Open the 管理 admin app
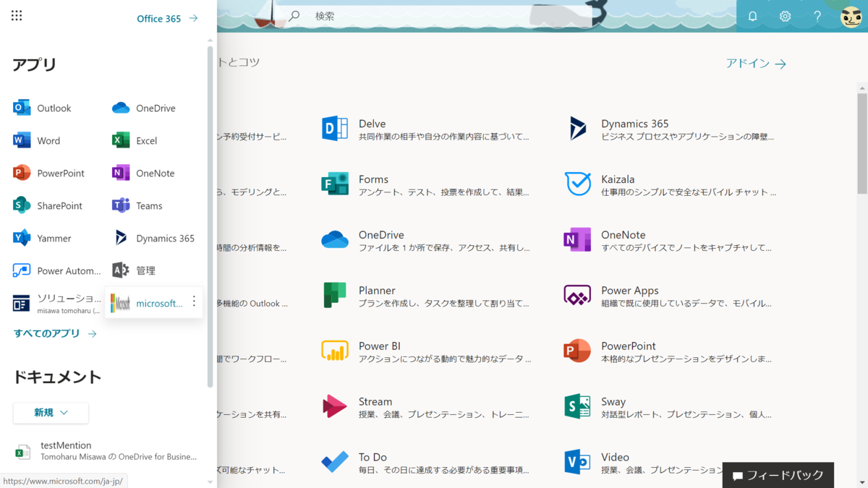The width and height of the screenshot is (868, 488). tap(134, 270)
